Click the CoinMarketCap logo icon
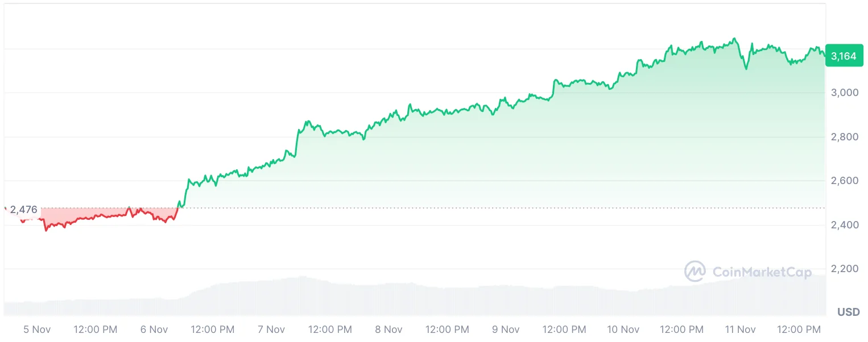Screen dimensions: 868x342 tap(695, 272)
